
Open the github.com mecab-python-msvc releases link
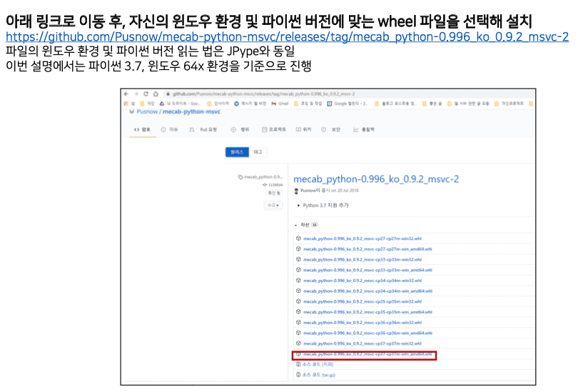288,36
